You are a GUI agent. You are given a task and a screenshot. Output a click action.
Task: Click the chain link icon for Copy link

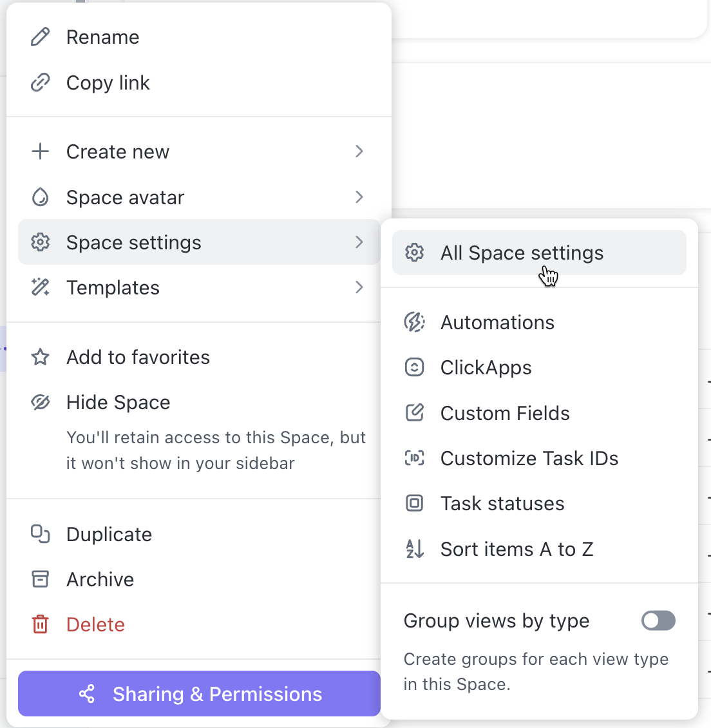(x=41, y=82)
